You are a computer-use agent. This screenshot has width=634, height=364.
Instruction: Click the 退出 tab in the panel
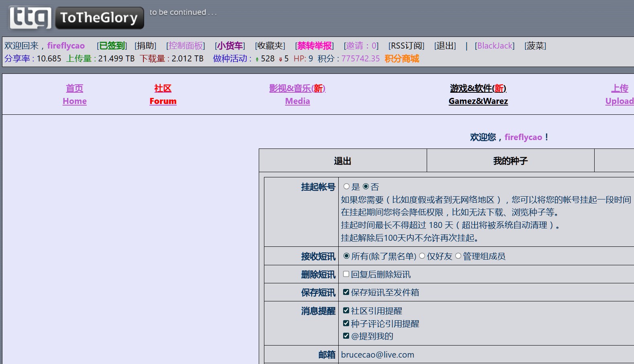tap(343, 161)
